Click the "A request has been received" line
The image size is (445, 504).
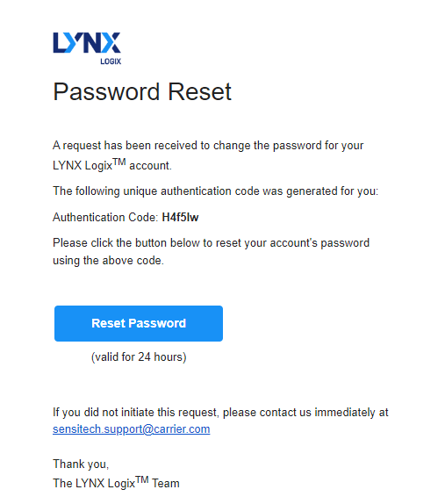click(208, 146)
